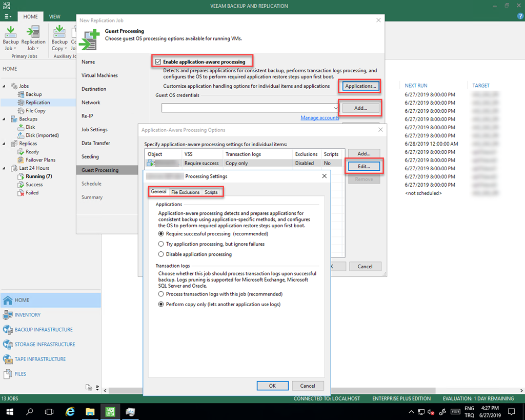Click the Storage Infrastructure navigation icon

tap(8, 344)
